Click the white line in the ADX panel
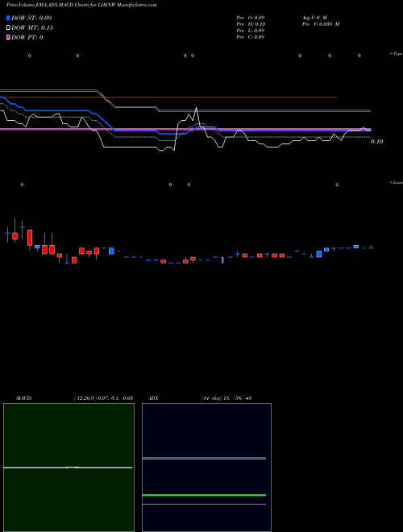403x532 pixels. (x=204, y=459)
